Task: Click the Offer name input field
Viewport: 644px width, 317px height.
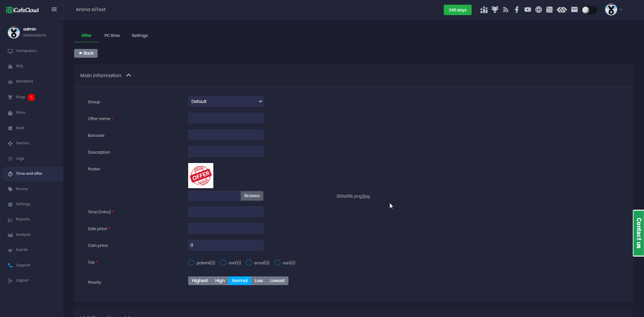Action: pyautogui.click(x=226, y=118)
